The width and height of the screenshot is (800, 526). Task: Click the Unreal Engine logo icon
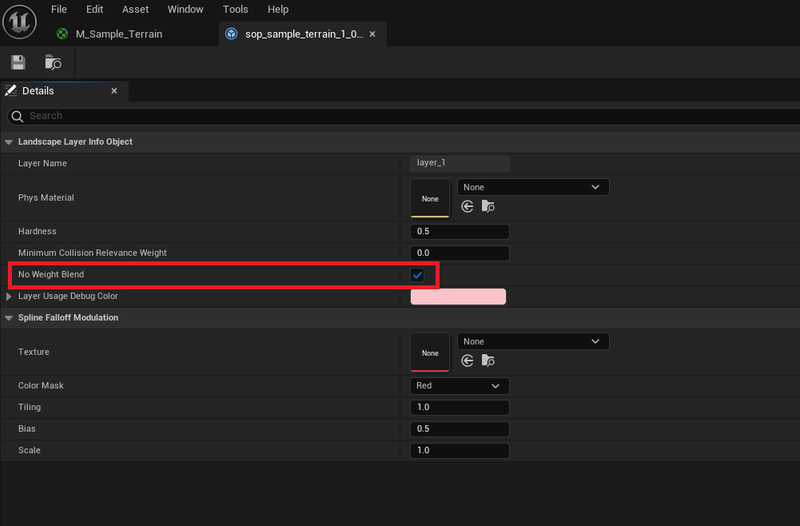tap(20, 20)
